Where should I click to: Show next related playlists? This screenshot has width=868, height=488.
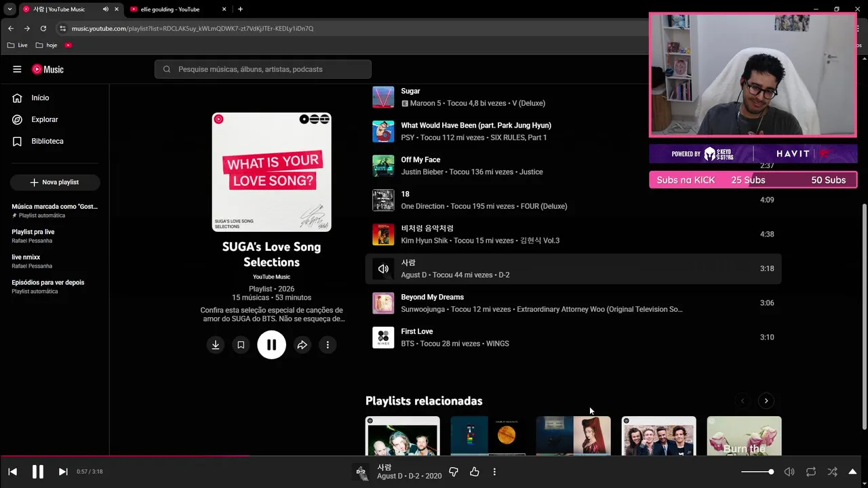(x=766, y=401)
